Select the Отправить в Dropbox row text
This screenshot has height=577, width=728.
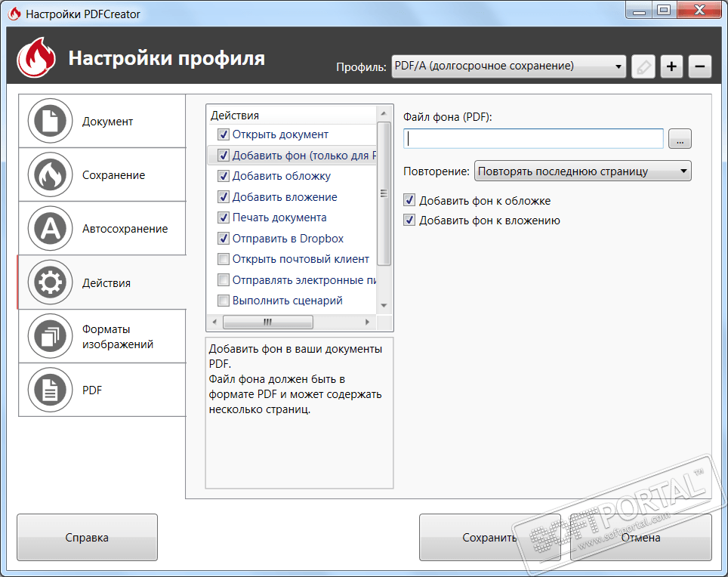coord(288,238)
